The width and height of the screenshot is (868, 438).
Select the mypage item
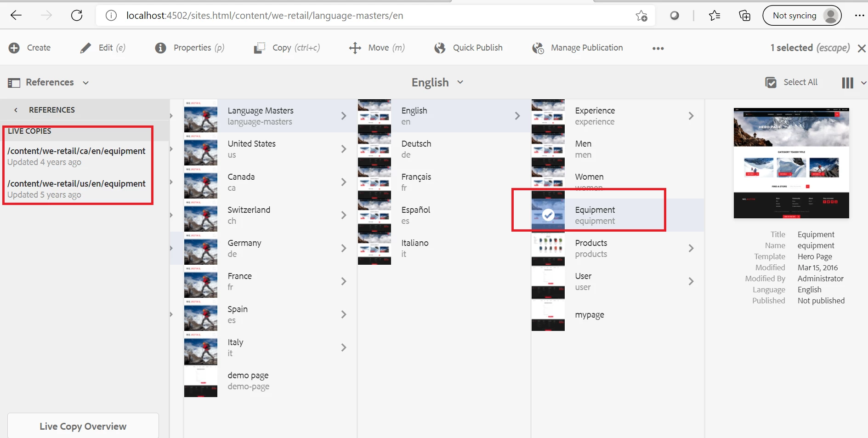point(618,314)
